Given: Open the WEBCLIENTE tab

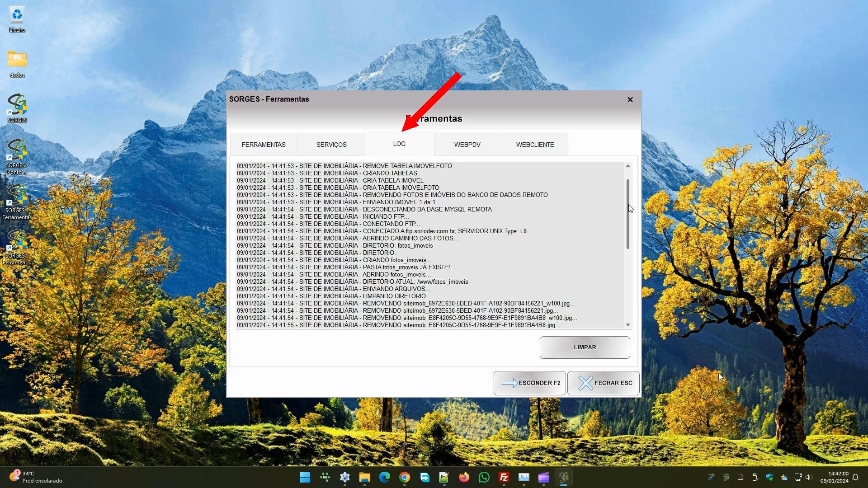Looking at the screenshot, I should point(535,145).
